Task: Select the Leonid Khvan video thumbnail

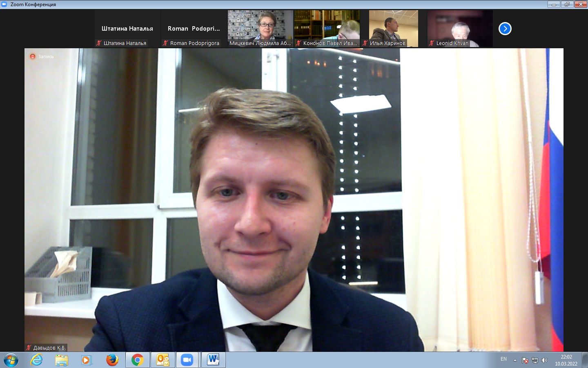Action: tap(460, 29)
